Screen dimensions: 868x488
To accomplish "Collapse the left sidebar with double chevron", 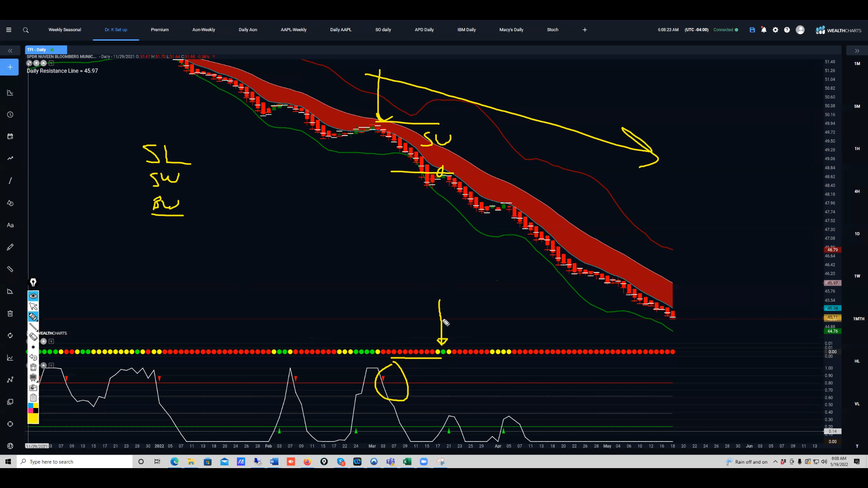I will (10, 51).
